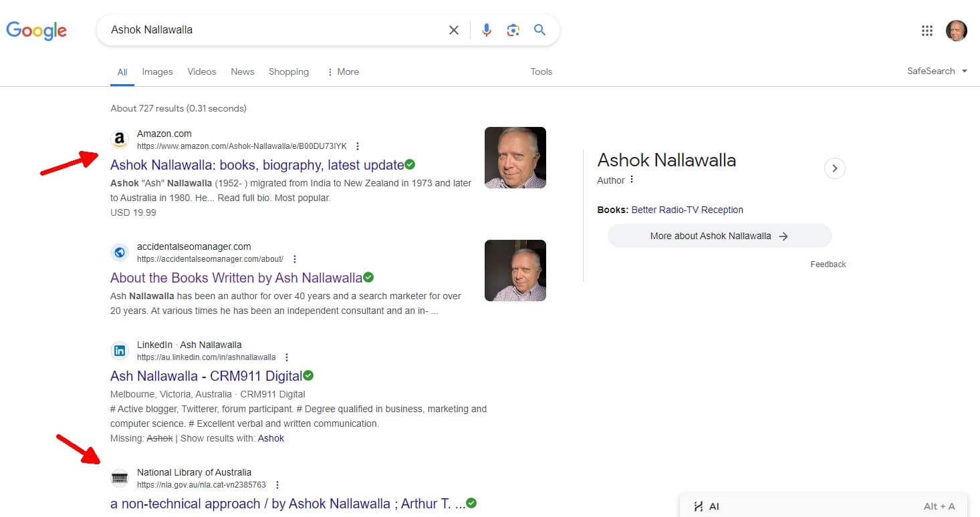Screen dimensions: 980x517
Task: Click green verified badge on Amazon result
Action: click(410, 164)
